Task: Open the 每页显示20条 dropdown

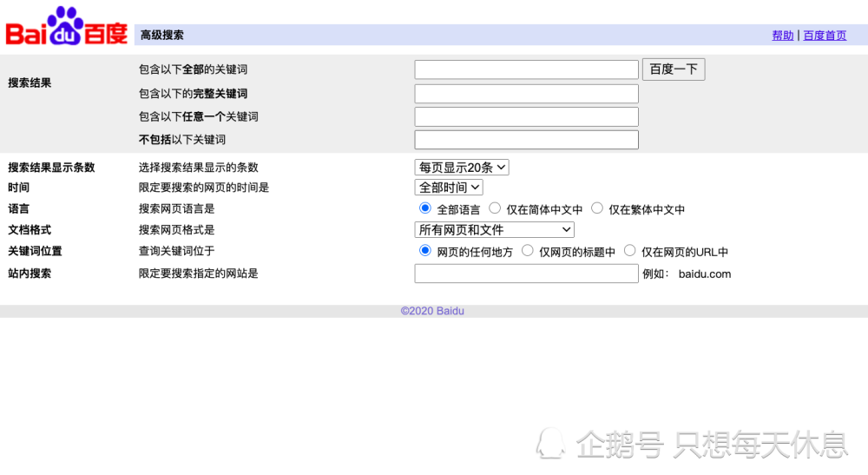Action: click(x=462, y=168)
